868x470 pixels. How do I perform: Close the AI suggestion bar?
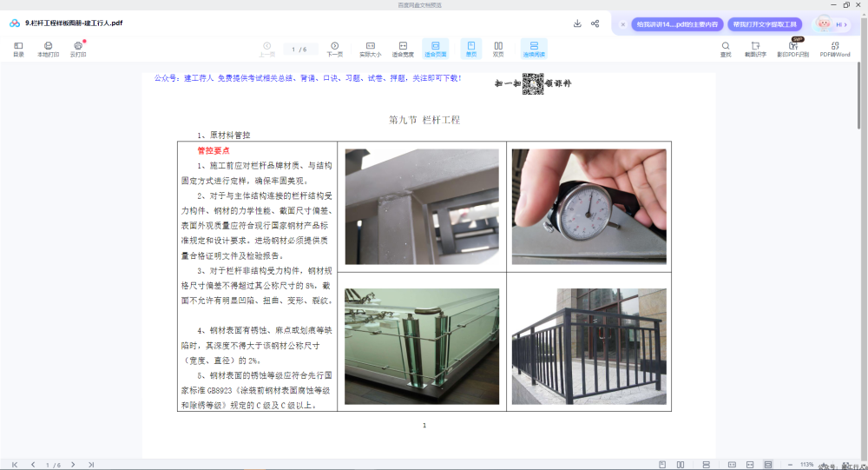622,24
